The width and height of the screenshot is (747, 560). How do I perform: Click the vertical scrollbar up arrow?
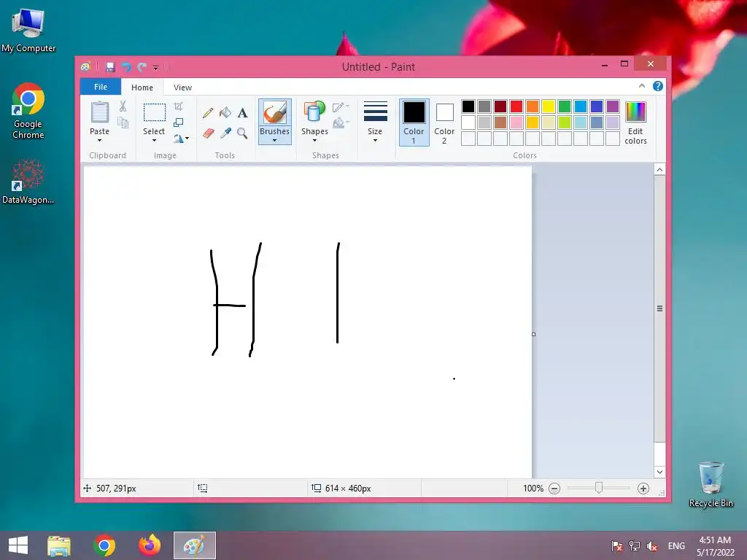659,170
